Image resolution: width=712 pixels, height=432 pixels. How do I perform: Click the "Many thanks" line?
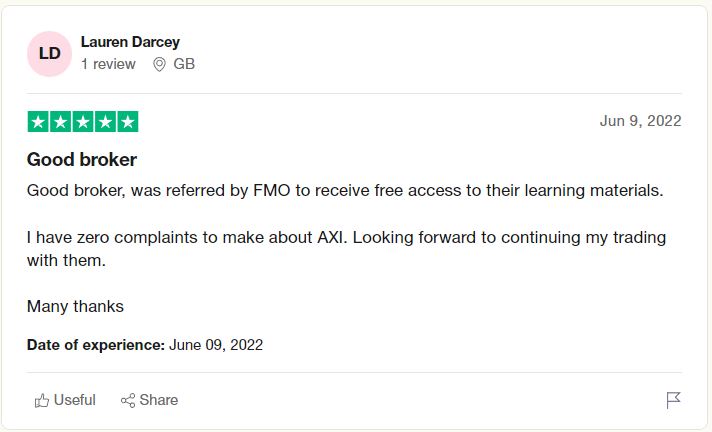(75, 306)
